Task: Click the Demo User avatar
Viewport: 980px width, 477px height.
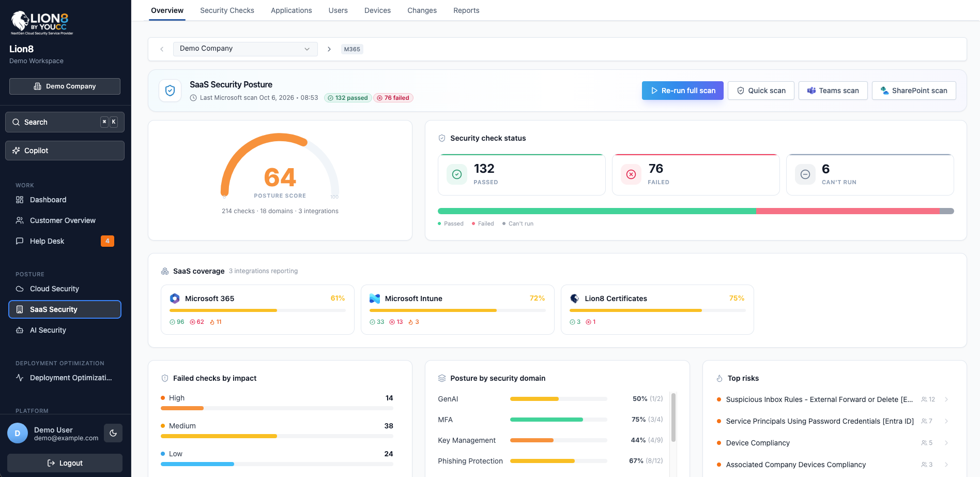Action: (18, 433)
